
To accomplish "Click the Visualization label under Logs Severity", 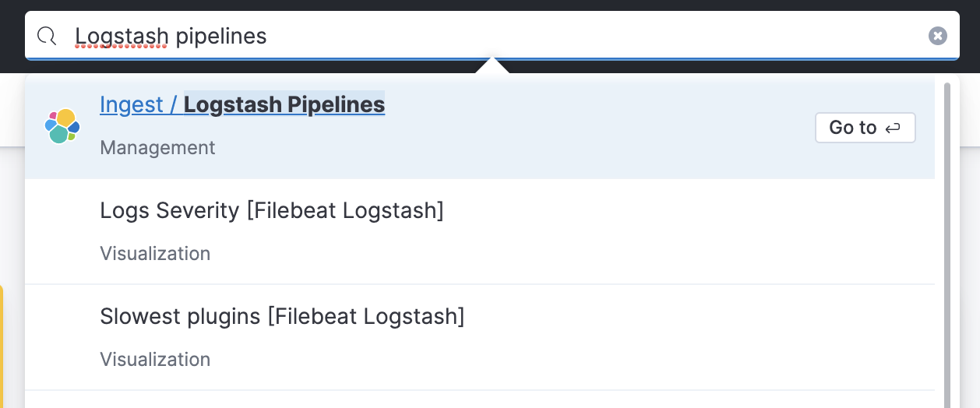I will tap(155, 253).
